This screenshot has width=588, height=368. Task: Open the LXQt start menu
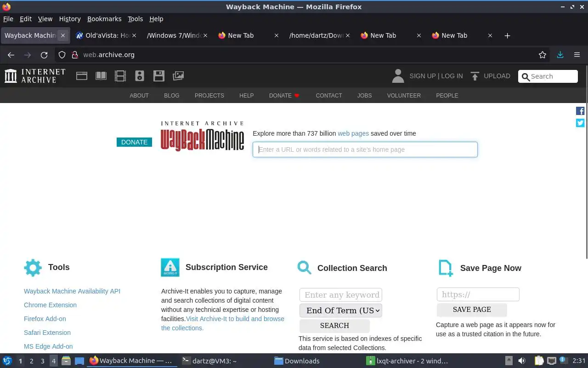7,361
